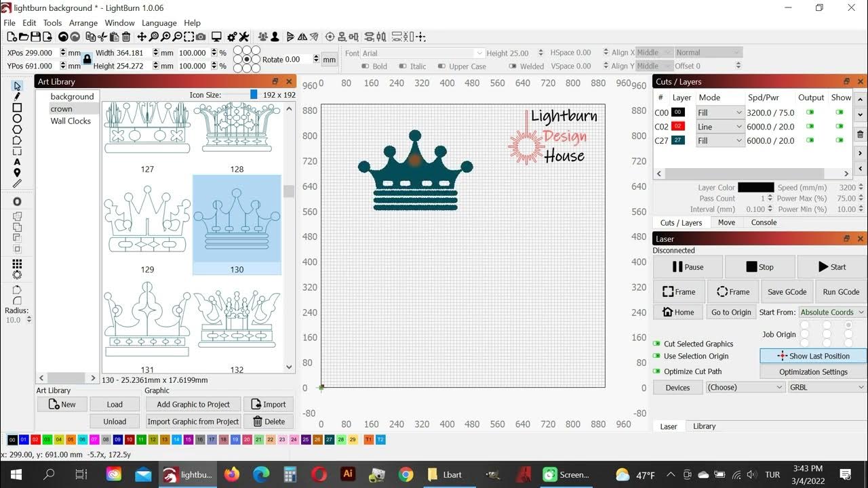Image resolution: width=868 pixels, height=488 pixels.
Task: Select the Set Laser Position marker tool
Action: click(x=17, y=173)
